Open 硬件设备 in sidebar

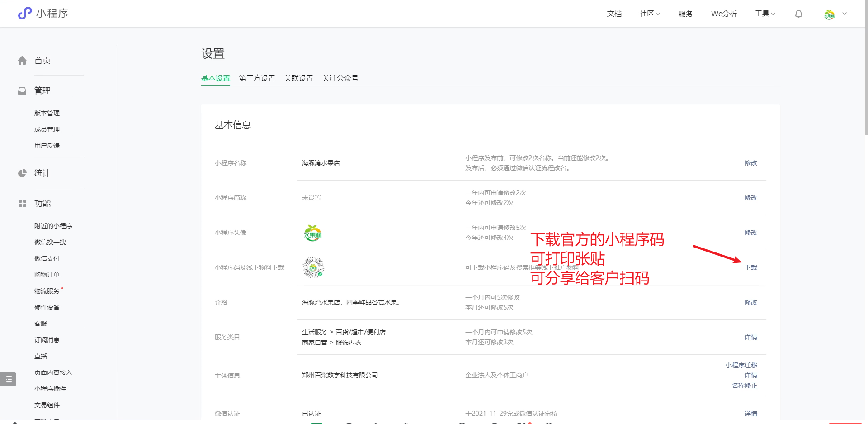(x=47, y=307)
